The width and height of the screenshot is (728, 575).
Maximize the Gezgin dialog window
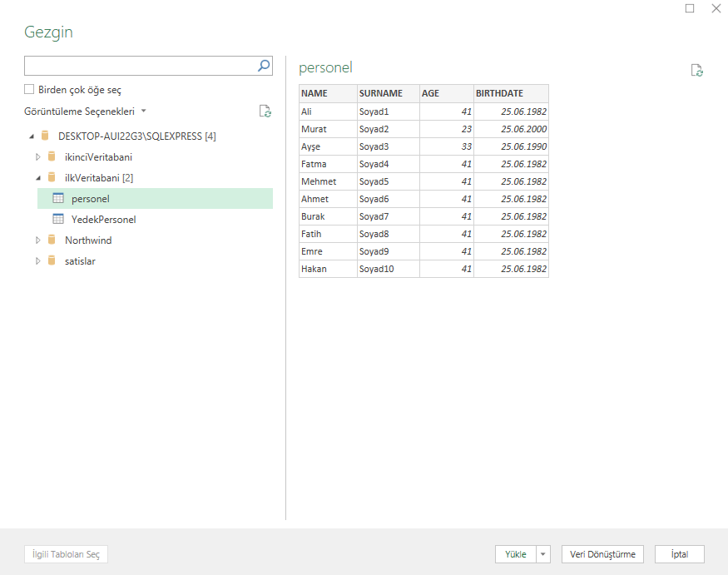pyautogui.click(x=690, y=8)
